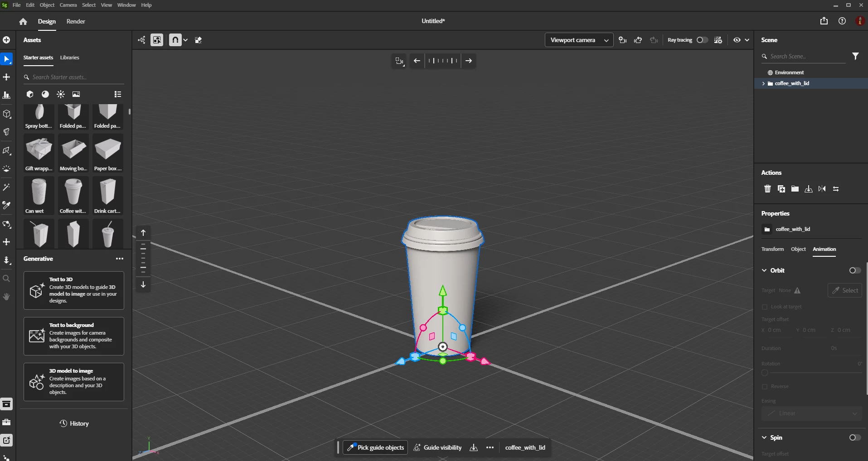Click the Home icon
The image size is (868, 461).
[23, 21]
